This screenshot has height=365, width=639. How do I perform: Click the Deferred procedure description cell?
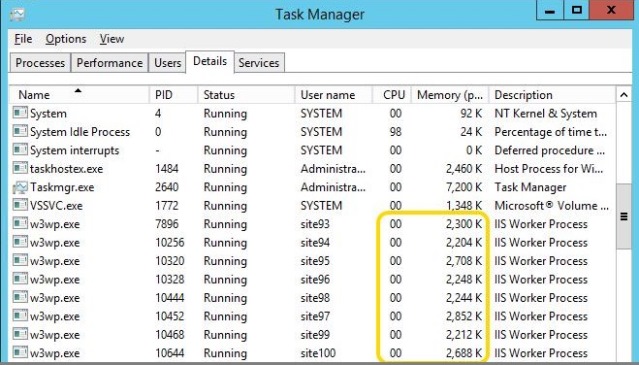coord(550,150)
